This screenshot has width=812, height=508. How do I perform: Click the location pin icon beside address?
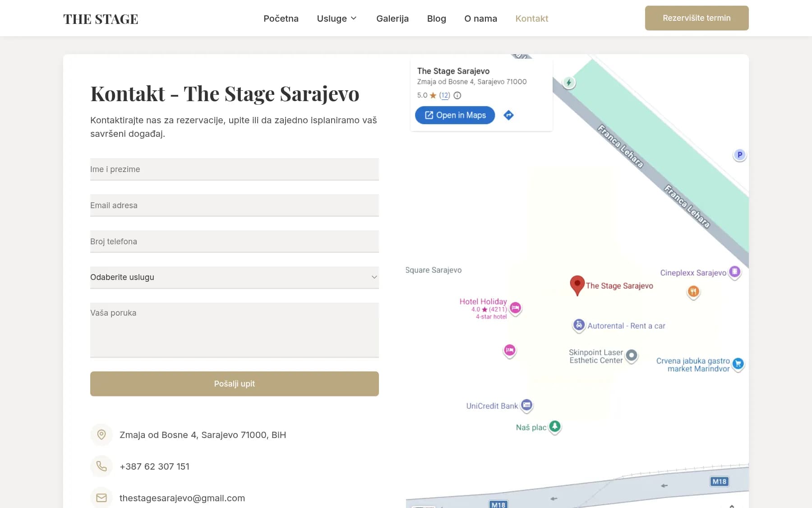[x=101, y=435]
